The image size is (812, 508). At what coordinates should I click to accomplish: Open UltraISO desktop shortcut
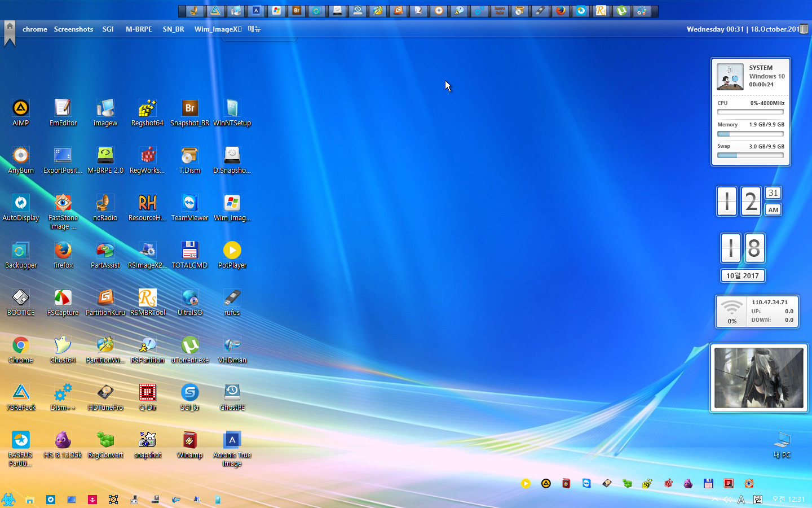click(x=190, y=302)
